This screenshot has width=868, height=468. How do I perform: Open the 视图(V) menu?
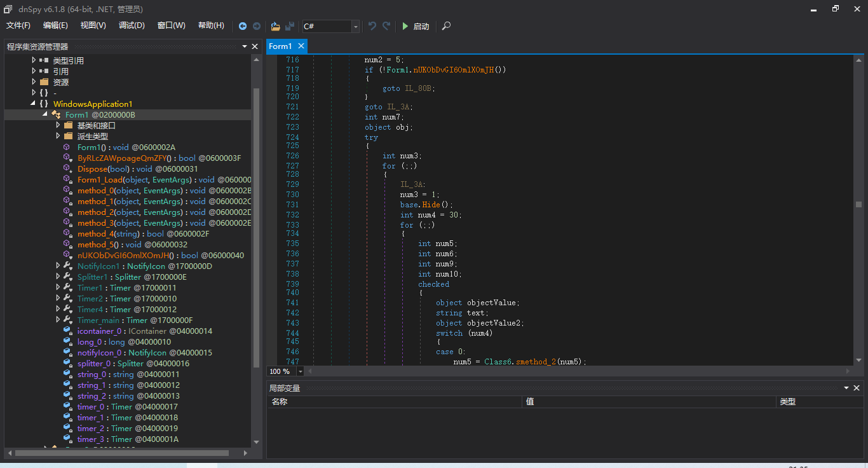93,25
